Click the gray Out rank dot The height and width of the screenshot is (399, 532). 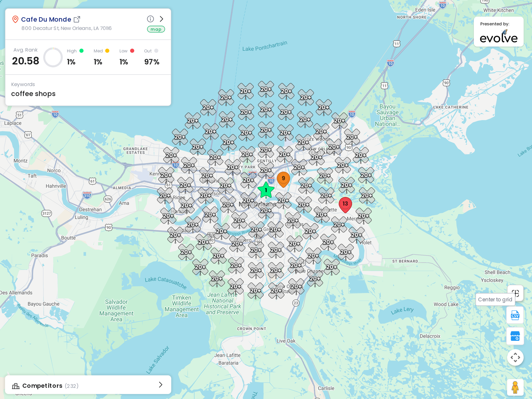(156, 51)
